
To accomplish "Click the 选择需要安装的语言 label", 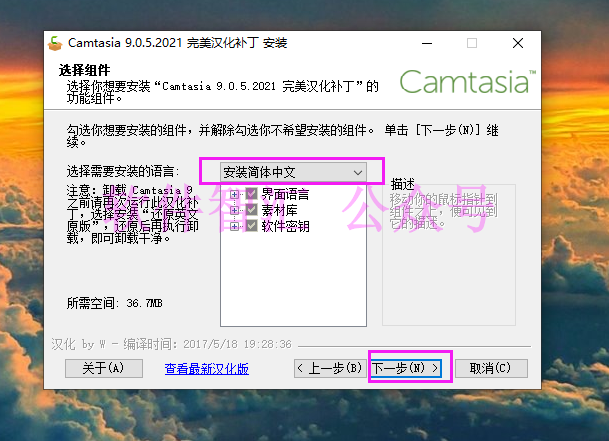I will 123,171.
